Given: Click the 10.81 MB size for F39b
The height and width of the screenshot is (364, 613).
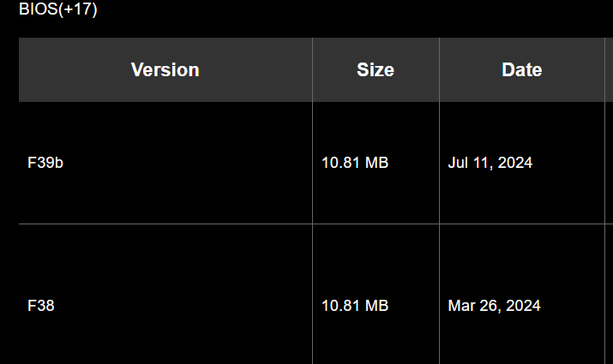Looking at the screenshot, I should (355, 163).
